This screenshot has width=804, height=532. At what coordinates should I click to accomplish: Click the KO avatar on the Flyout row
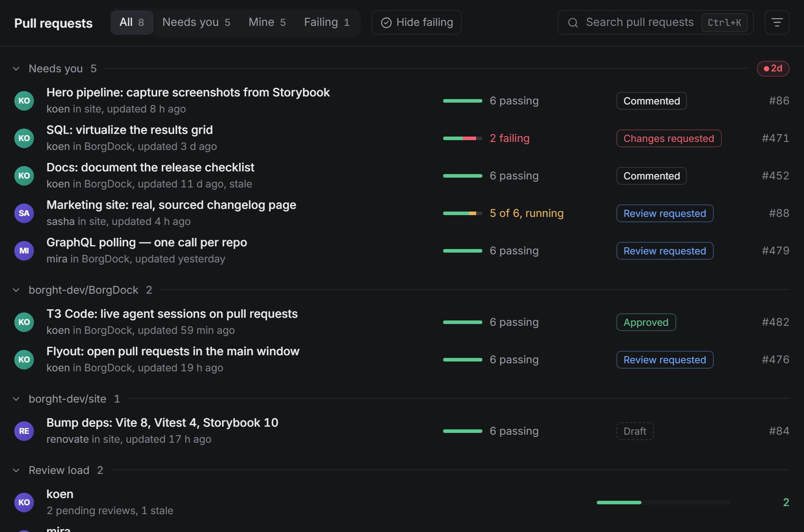(24, 360)
